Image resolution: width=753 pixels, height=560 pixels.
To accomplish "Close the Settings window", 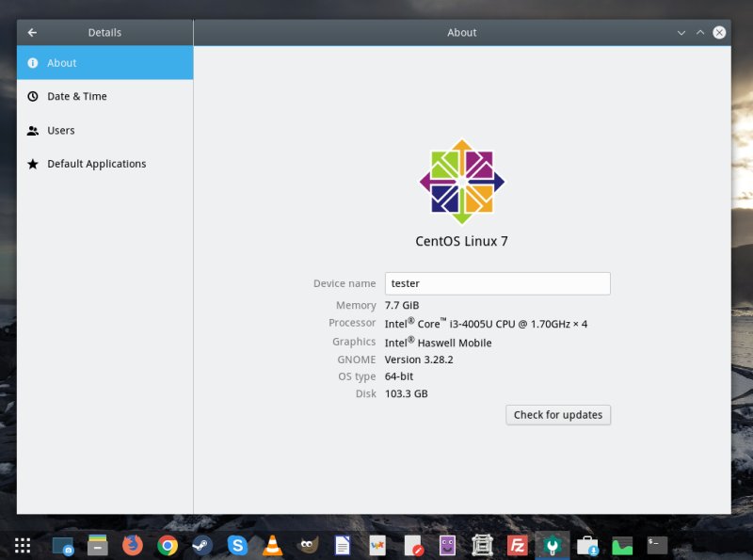I will pos(719,33).
